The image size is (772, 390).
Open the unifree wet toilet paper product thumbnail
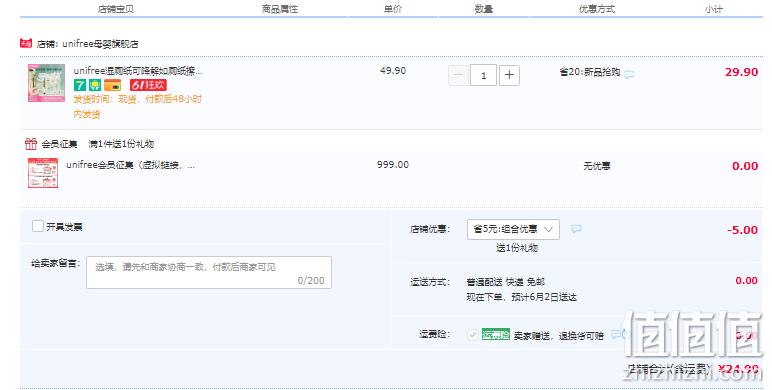(46, 83)
